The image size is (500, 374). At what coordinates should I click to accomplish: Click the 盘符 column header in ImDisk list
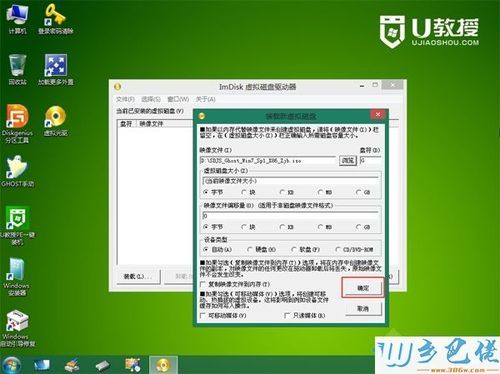point(126,124)
